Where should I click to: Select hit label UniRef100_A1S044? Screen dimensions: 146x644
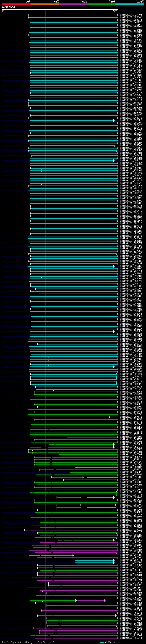pyautogui.click(x=131, y=638)
